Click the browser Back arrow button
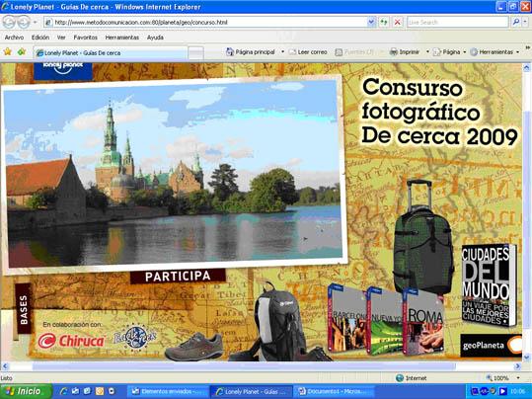 tap(9, 23)
